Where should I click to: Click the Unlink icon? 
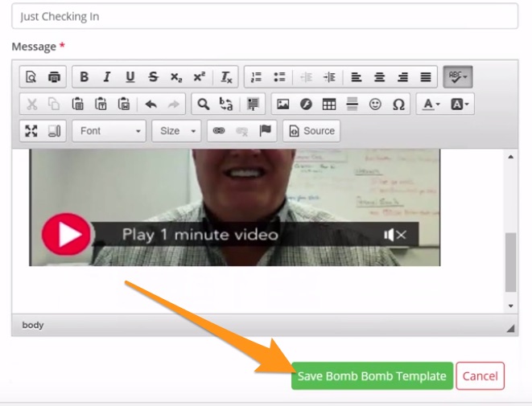point(242,131)
